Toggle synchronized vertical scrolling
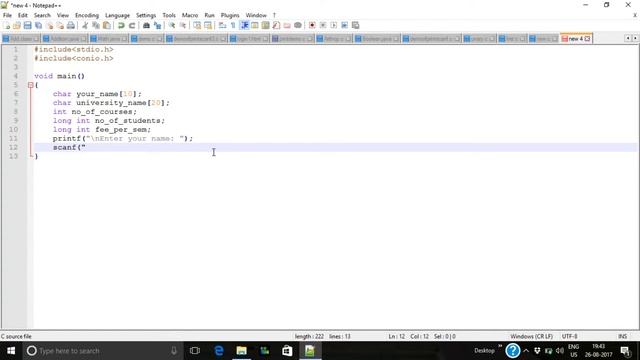640x360 pixels. click(197, 25)
